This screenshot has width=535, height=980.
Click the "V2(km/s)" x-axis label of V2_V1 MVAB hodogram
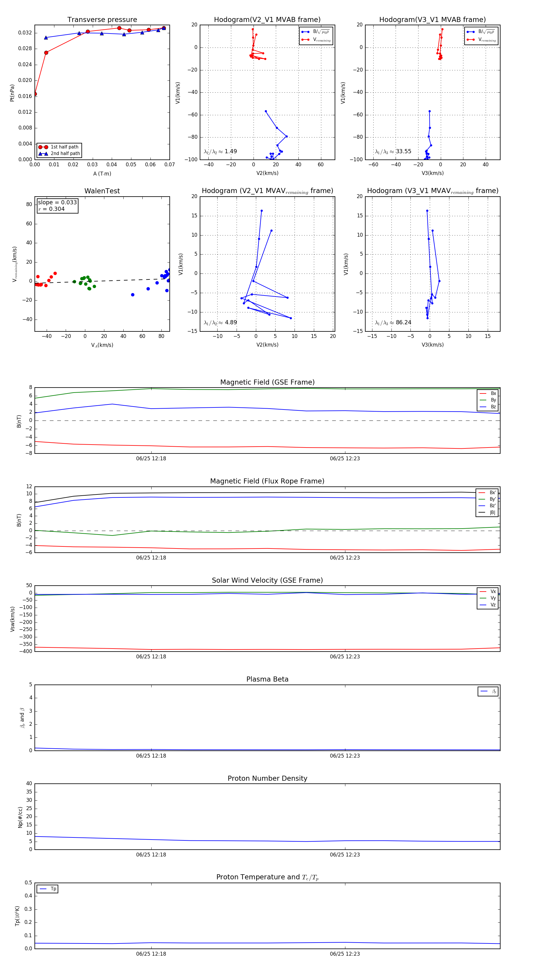coord(267,173)
